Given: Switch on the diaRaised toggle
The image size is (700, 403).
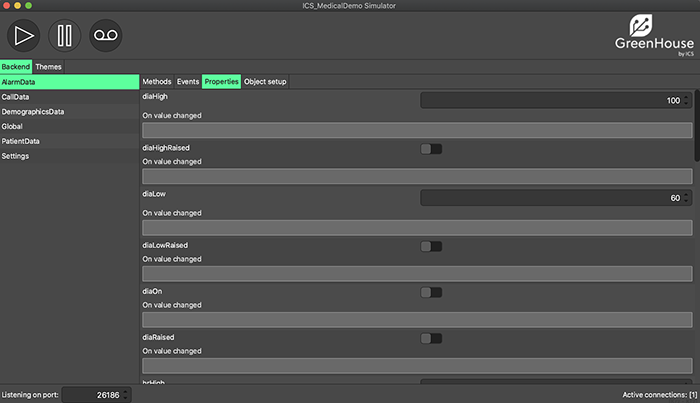Looking at the screenshot, I should coord(431,338).
